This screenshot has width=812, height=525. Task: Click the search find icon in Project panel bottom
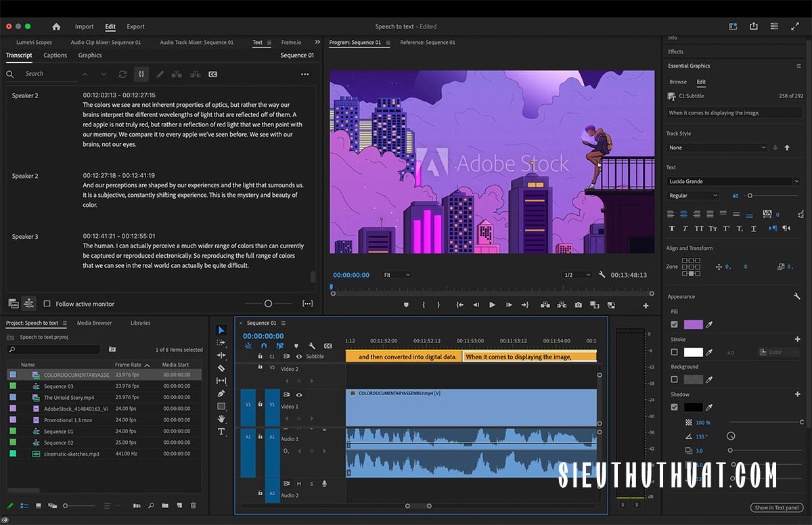tap(151, 505)
